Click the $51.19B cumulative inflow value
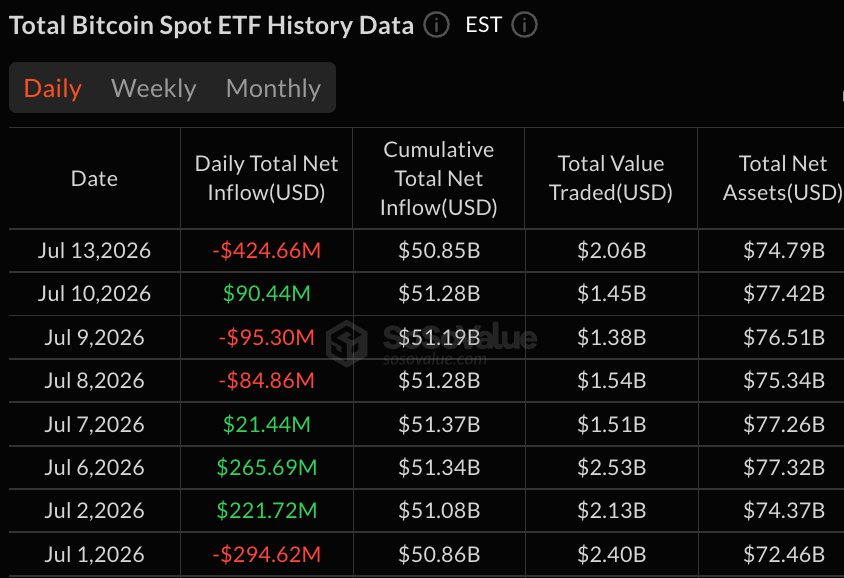Screen dimensions: 844x578 point(439,337)
